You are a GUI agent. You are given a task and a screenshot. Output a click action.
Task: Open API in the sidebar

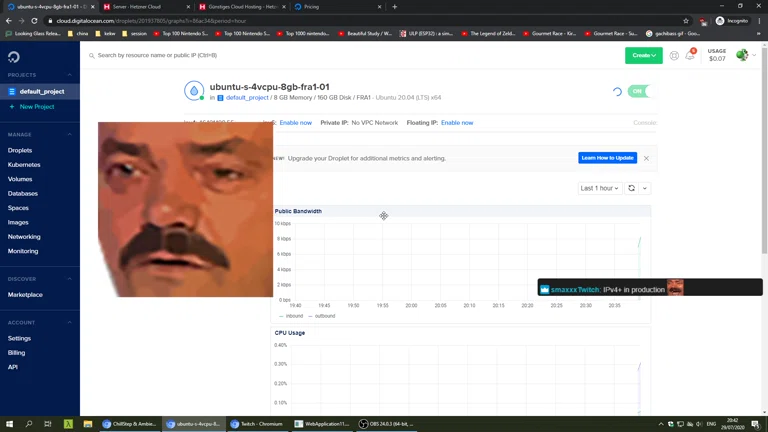click(x=13, y=367)
